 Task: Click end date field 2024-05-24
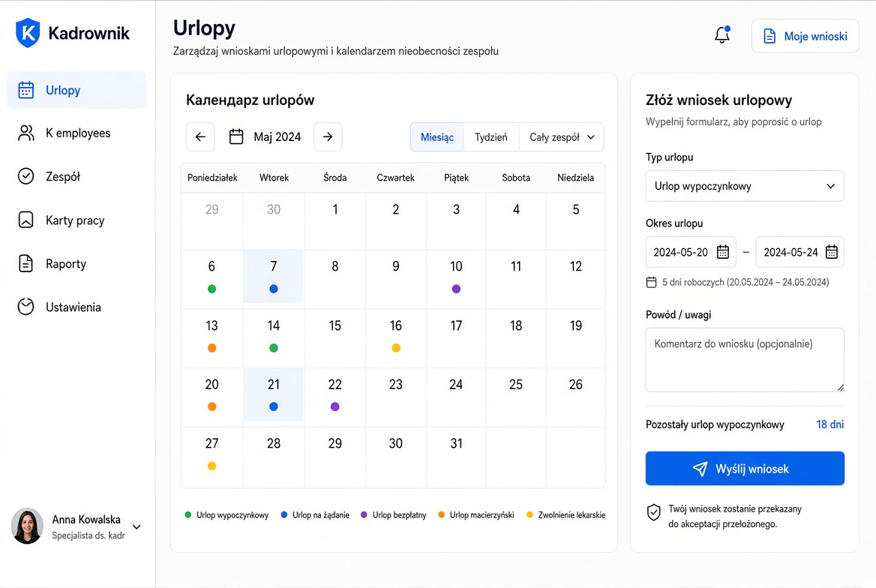point(799,252)
